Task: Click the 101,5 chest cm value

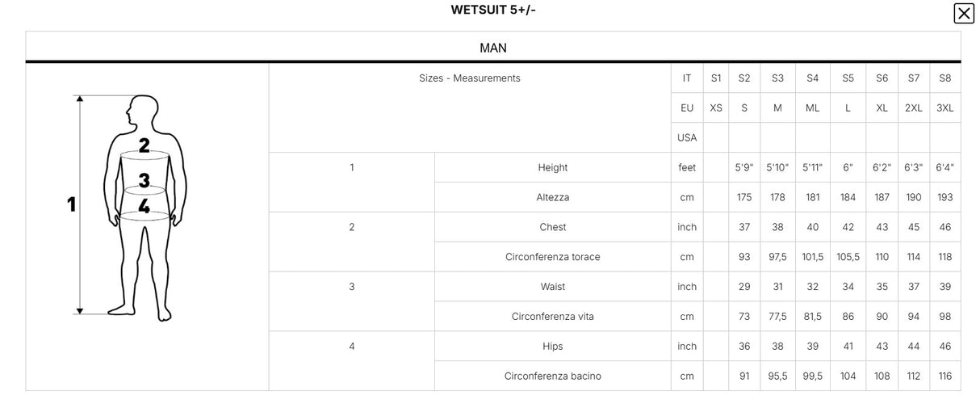Action: 813,257
